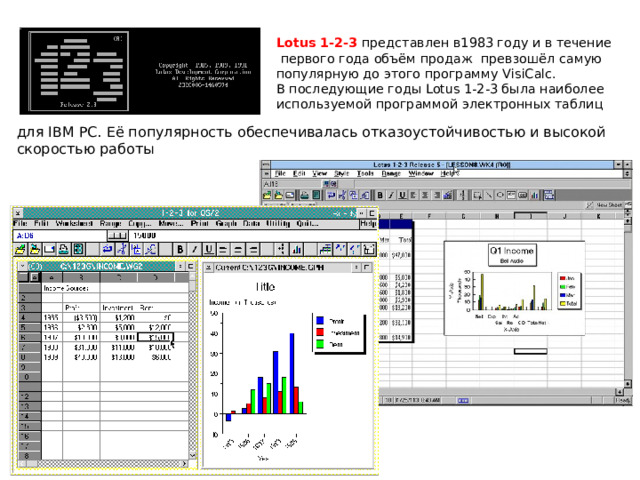Click the blue undo arrow in 1-2-3 for OS/2 toolbar
The width and height of the screenshot is (640, 480).
point(107,249)
